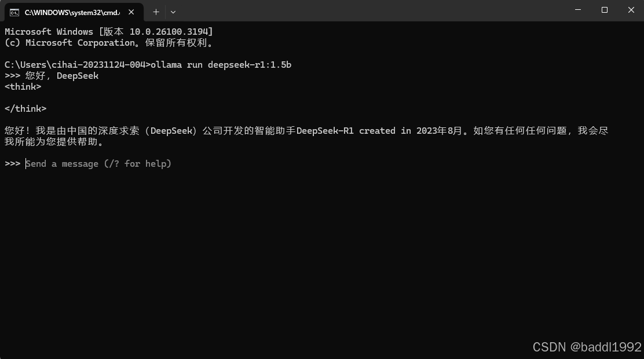Click the </think> closing tag line
Viewport: 644px width, 359px height.
pos(25,108)
